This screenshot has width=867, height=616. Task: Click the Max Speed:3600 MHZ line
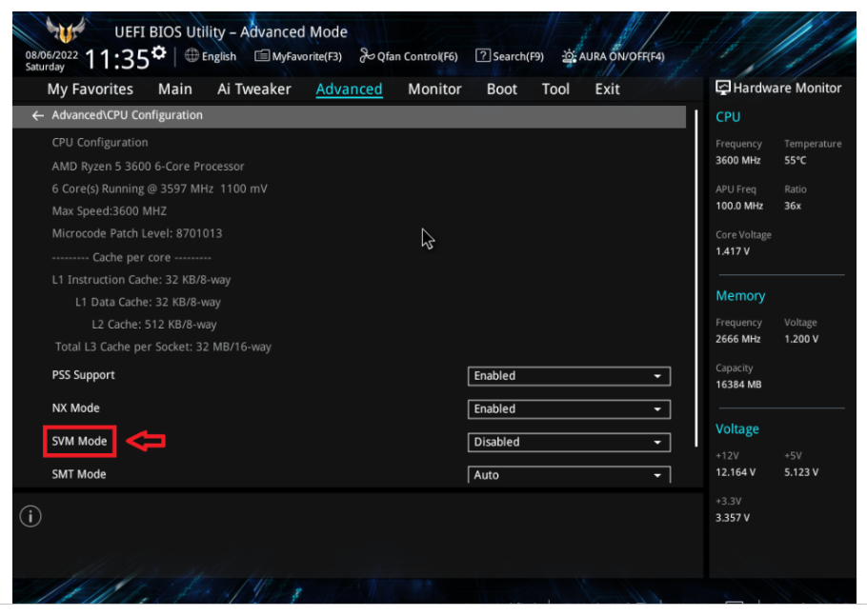coord(110,211)
